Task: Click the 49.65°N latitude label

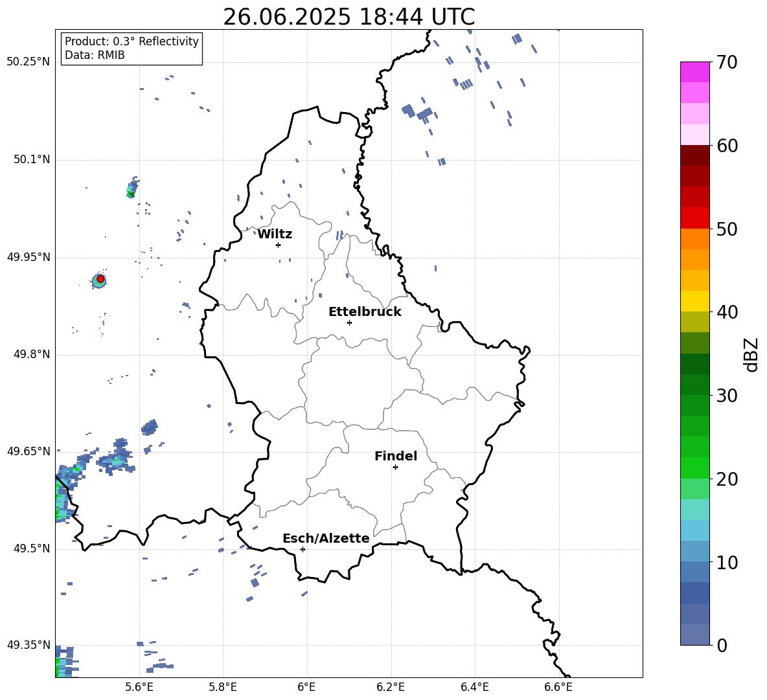Action: 29,451
